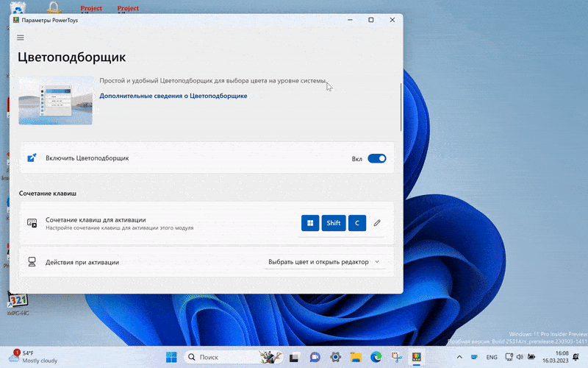Image resolution: width=588 pixels, height=368 pixels.
Task: Click the monitor icon beside Действия при активации
Action: click(32, 262)
